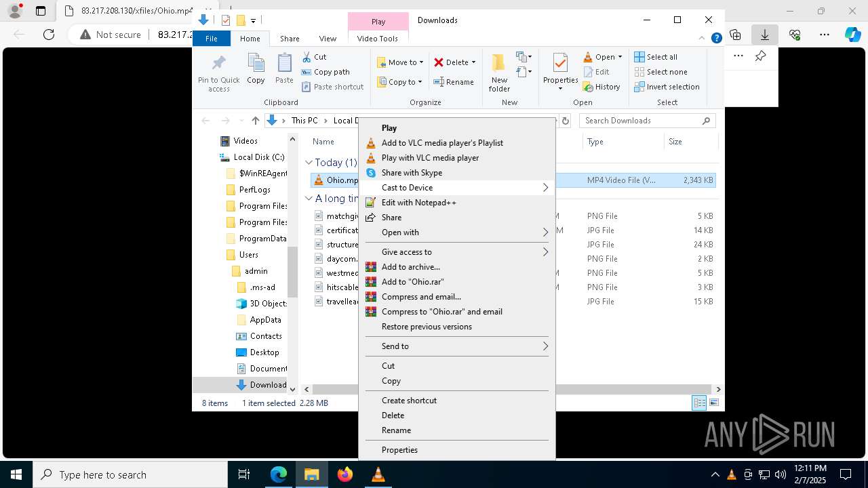Open the Open dropdown in ribbon

coord(603,57)
